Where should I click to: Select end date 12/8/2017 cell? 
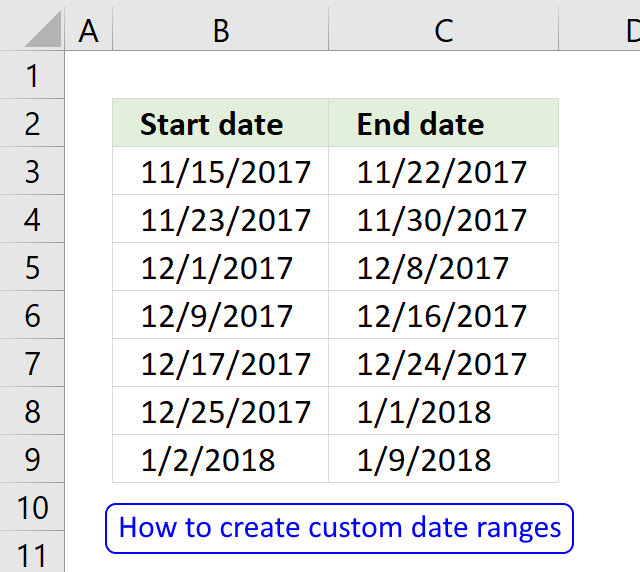pos(443,268)
